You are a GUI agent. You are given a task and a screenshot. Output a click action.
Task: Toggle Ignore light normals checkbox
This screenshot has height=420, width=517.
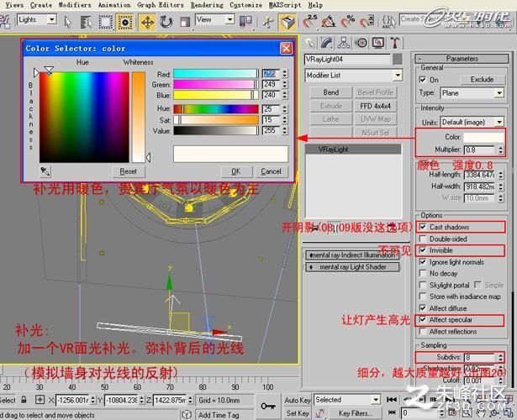point(422,262)
